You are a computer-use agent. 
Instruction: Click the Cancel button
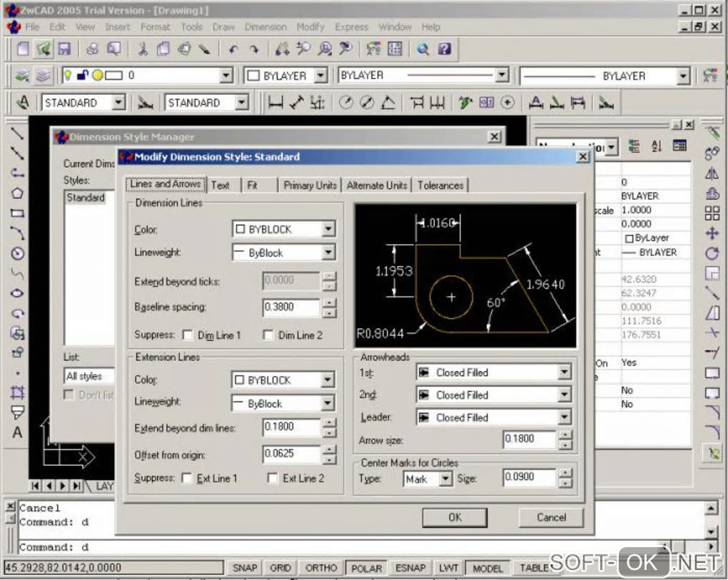click(x=550, y=517)
